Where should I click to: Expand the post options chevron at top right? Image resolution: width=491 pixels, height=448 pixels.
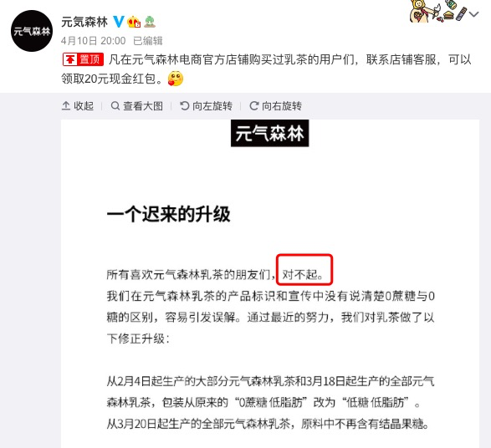[x=474, y=14]
